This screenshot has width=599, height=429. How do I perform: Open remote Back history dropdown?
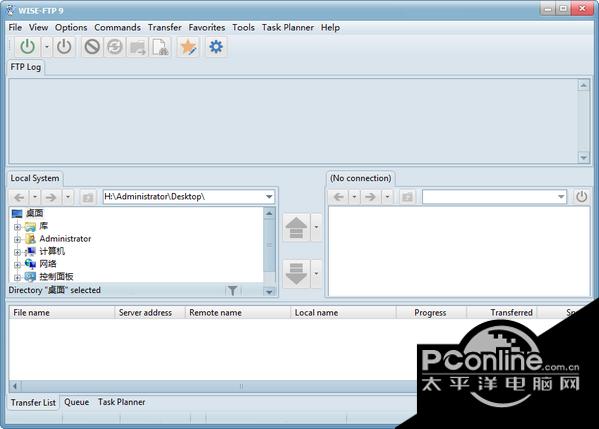pos(354,197)
